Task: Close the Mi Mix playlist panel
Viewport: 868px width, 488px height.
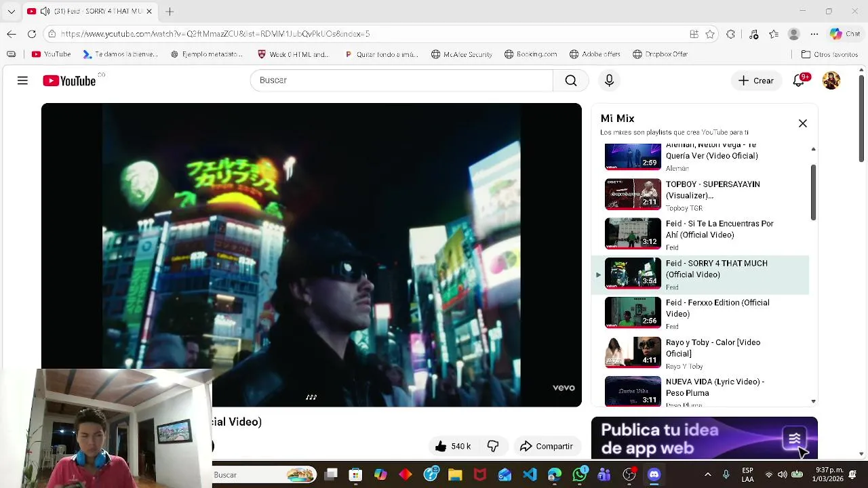Action: coord(803,123)
